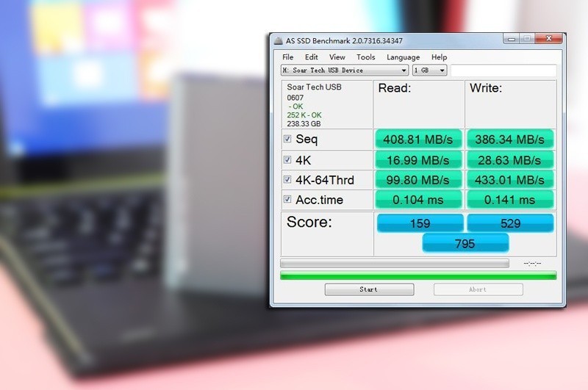Click the 252 K - OK alignment text
The image size is (588, 390).
(x=304, y=115)
